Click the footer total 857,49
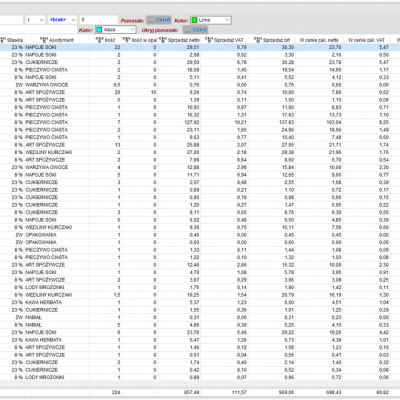Image resolution: width=400 pixels, height=400 pixels. pyautogui.click(x=192, y=392)
